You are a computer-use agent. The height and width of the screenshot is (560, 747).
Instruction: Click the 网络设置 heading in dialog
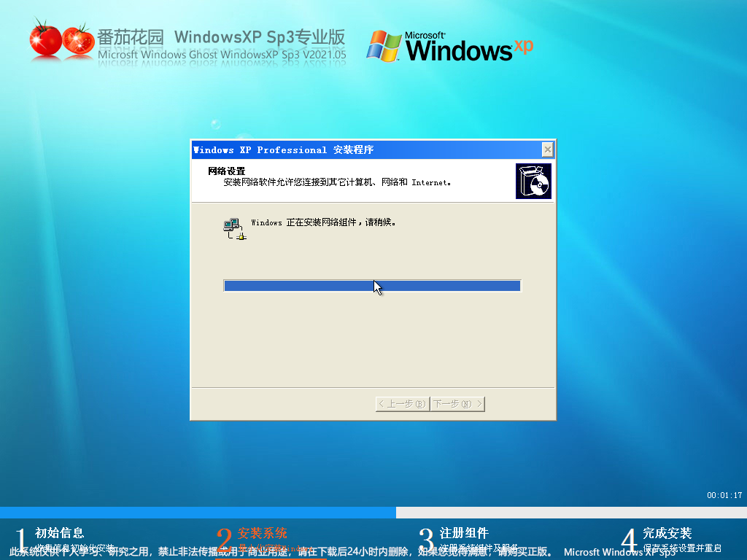(x=226, y=171)
